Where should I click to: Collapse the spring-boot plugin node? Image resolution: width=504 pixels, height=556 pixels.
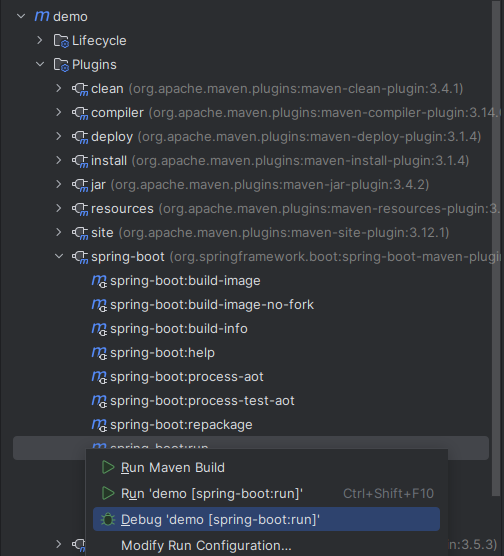click(x=59, y=256)
